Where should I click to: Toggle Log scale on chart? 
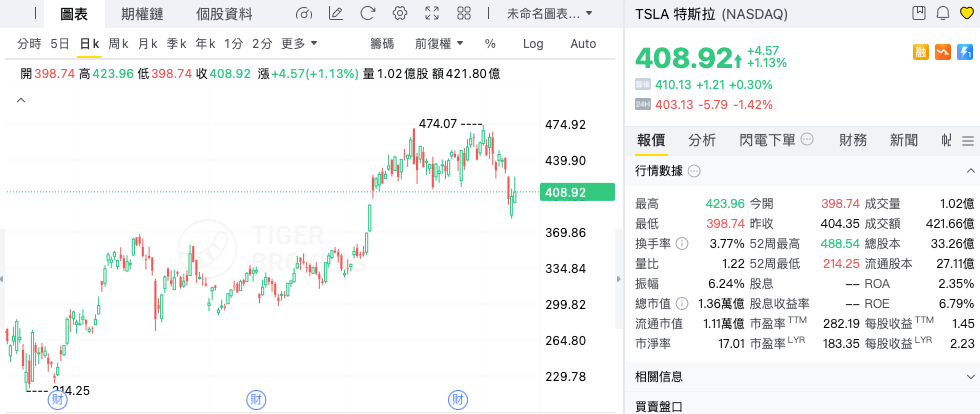point(533,44)
